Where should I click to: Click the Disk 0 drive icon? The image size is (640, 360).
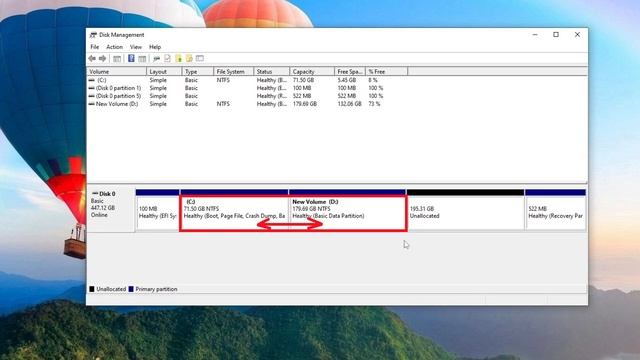pyautogui.click(x=95, y=193)
